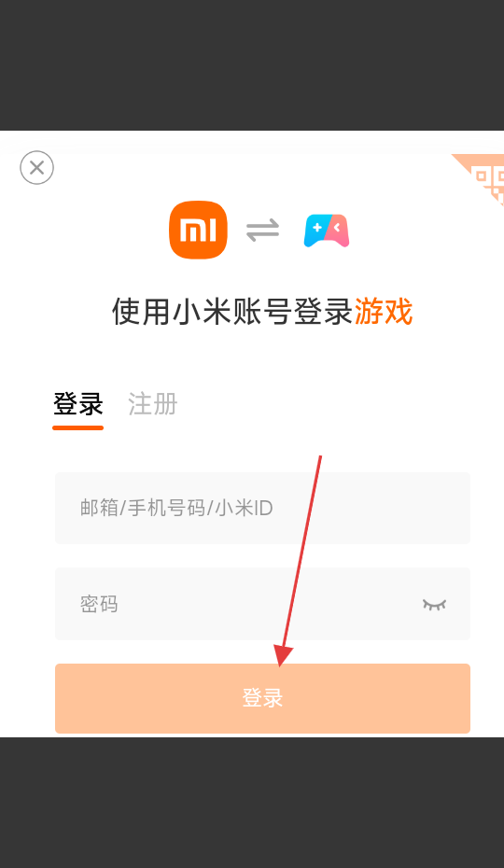Image resolution: width=504 pixels, height=868 pixels.
Task: Click orange underline beneath 登录 tab
Action: coord(78,427)
